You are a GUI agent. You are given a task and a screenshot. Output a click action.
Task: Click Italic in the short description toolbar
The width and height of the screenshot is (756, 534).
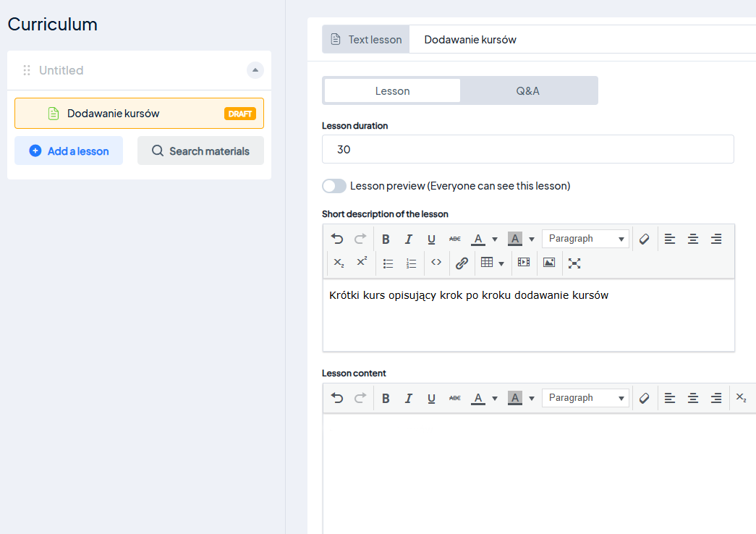[409, 239]
